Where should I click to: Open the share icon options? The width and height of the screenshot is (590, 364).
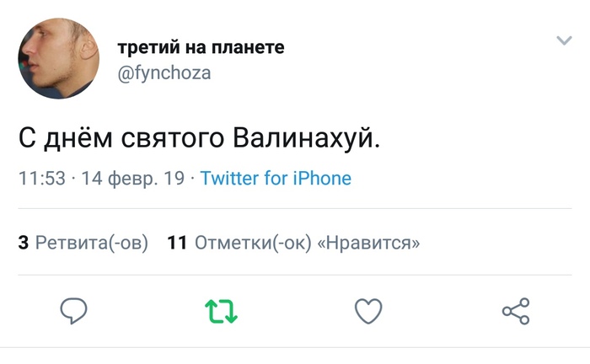[516, 311]
